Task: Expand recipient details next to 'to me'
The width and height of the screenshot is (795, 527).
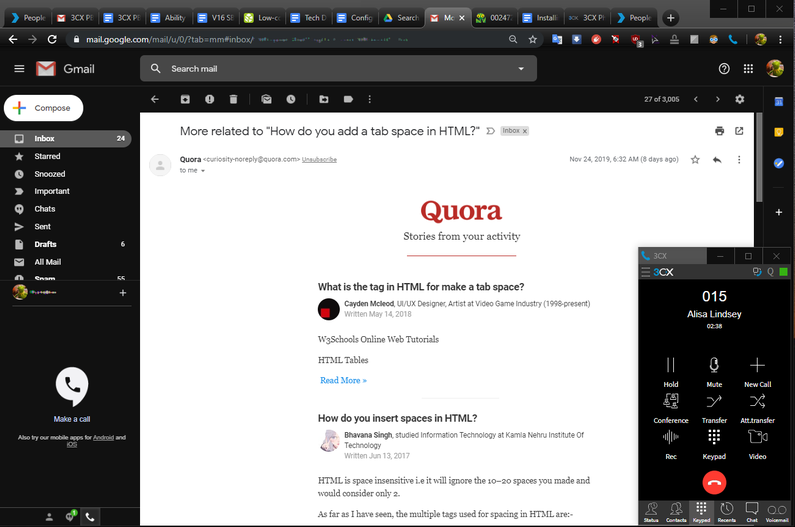Action: tap(203, 171)
